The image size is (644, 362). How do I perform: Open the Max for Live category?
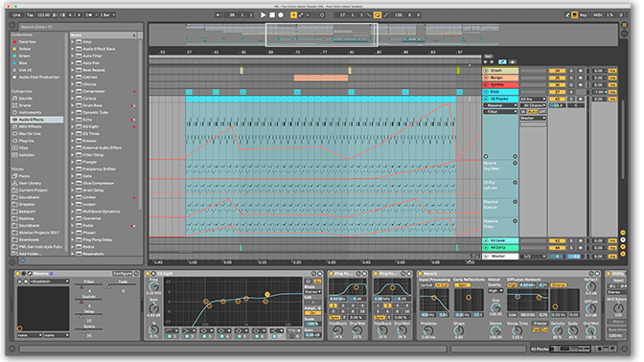point(29,134)
